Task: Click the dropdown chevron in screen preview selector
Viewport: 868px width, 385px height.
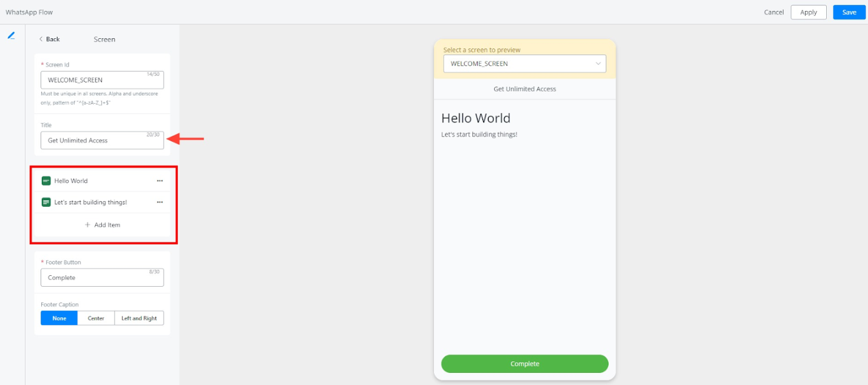Action: (x=598, y=64)
